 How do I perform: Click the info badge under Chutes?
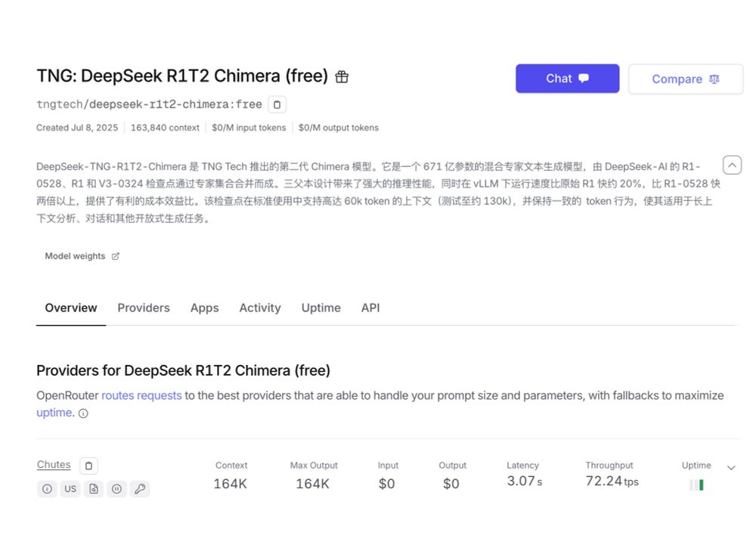[x=47, y=489]
